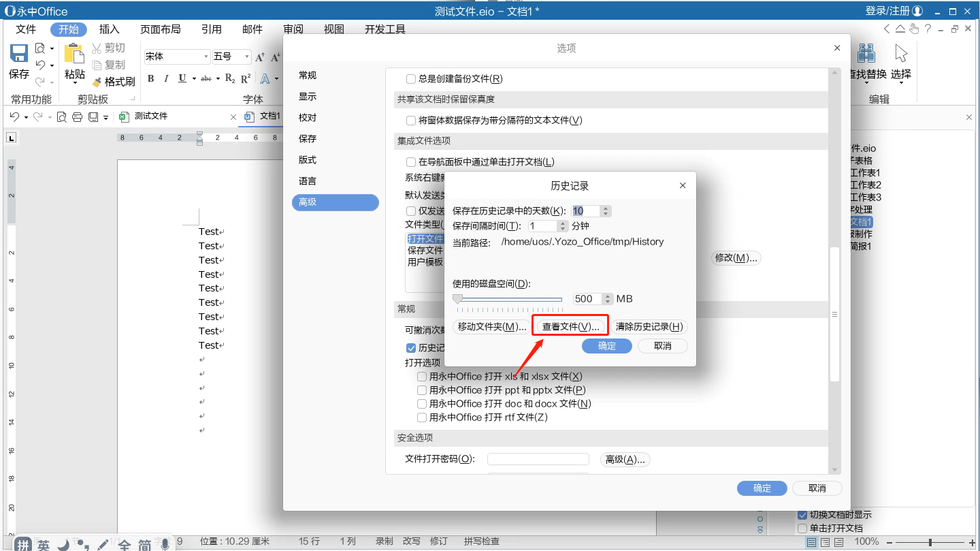Click the 清除历史记录(H) button
The height and width of the screenshot is (551, 980).
click(x=649, y=327)
